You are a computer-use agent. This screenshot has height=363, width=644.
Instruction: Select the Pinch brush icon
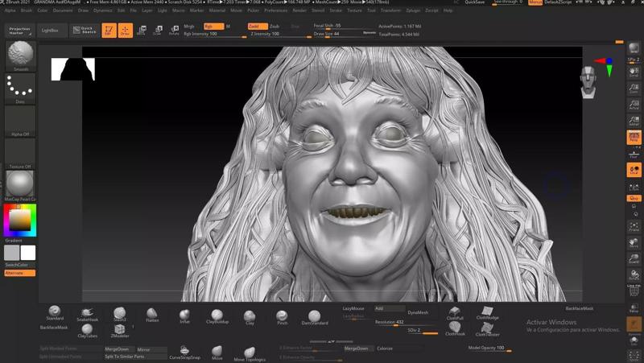[x=282, y=316]
